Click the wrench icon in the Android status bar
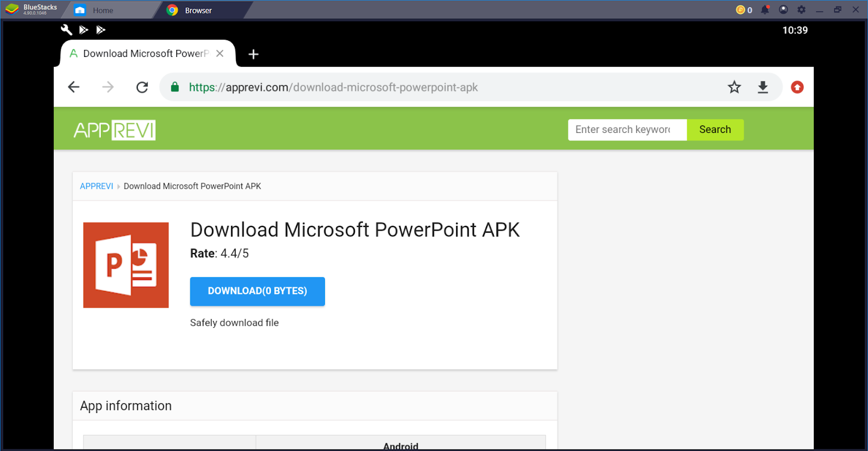868x451 pixels. (x=66, y=30)
